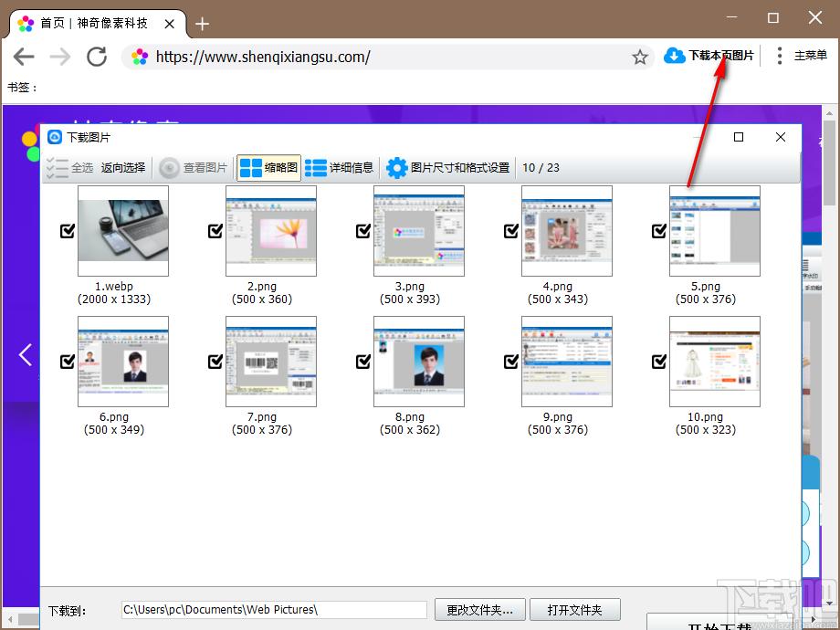The image size is (840, 630).
Task: Click the 查看图片 view image button
Action: pyautogui.click(x=194, y=168)
